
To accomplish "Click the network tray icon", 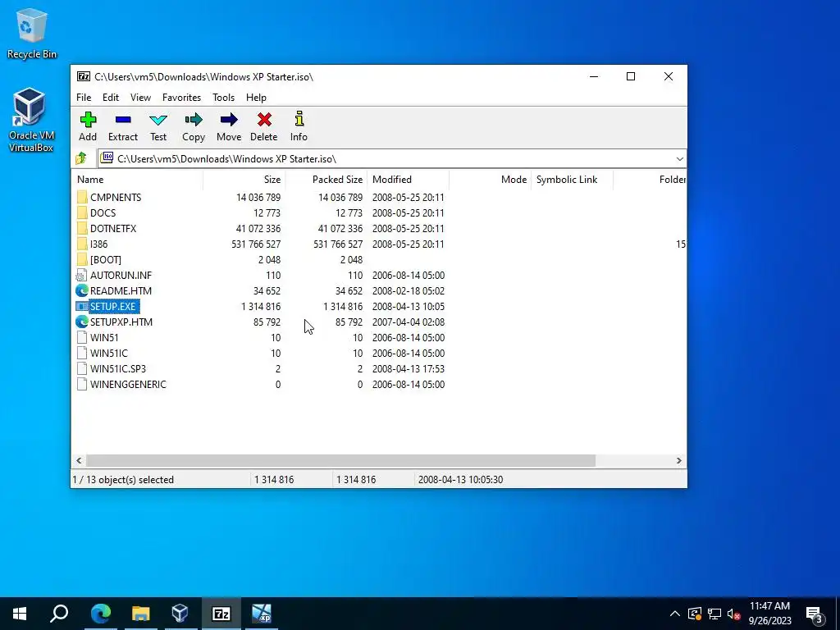I will 714,614.
